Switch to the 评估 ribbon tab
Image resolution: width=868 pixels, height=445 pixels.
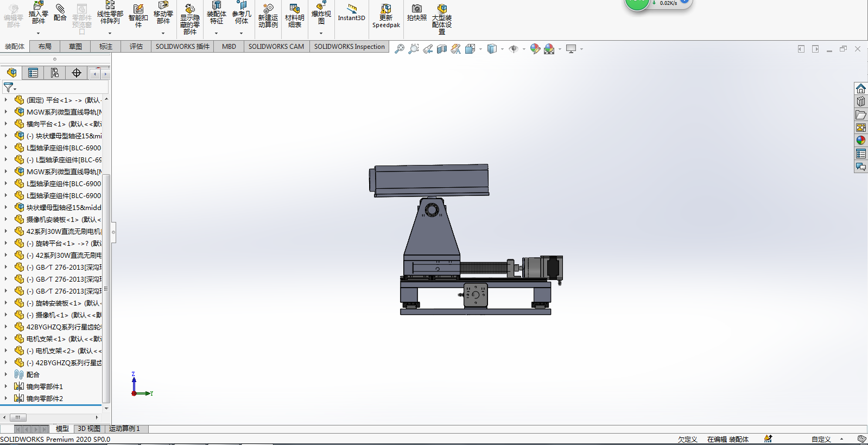coord(136,47)
